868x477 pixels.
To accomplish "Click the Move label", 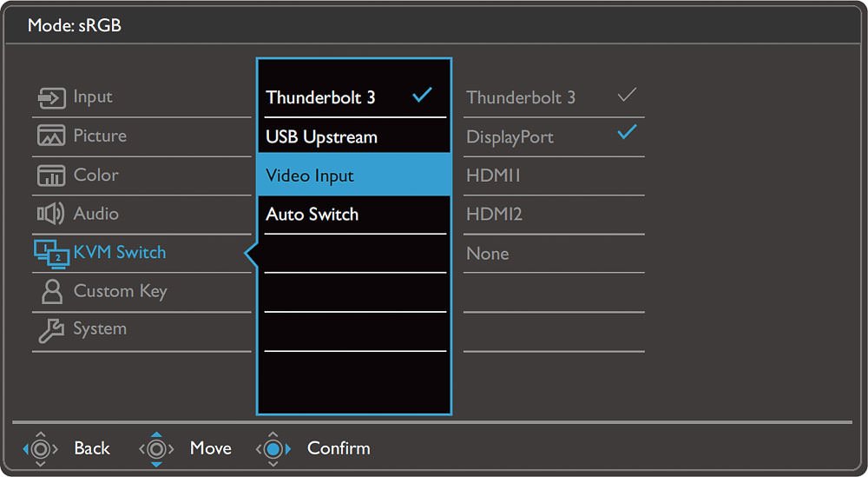I will [210, 448].
